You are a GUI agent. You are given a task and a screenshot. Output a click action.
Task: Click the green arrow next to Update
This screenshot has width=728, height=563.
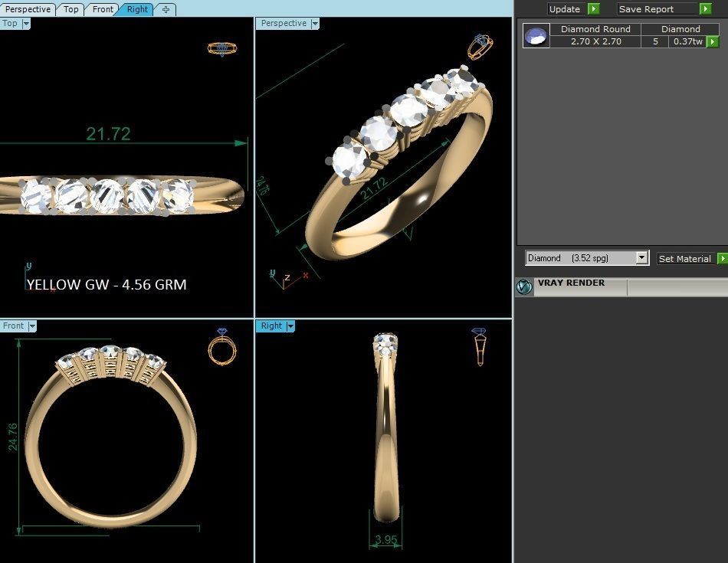tap(594, 9)
